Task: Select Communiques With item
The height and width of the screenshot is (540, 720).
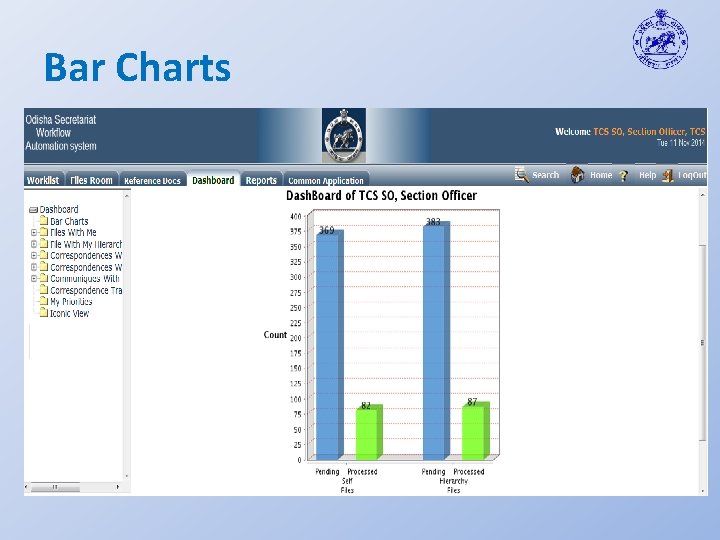Action: [84, 279]
